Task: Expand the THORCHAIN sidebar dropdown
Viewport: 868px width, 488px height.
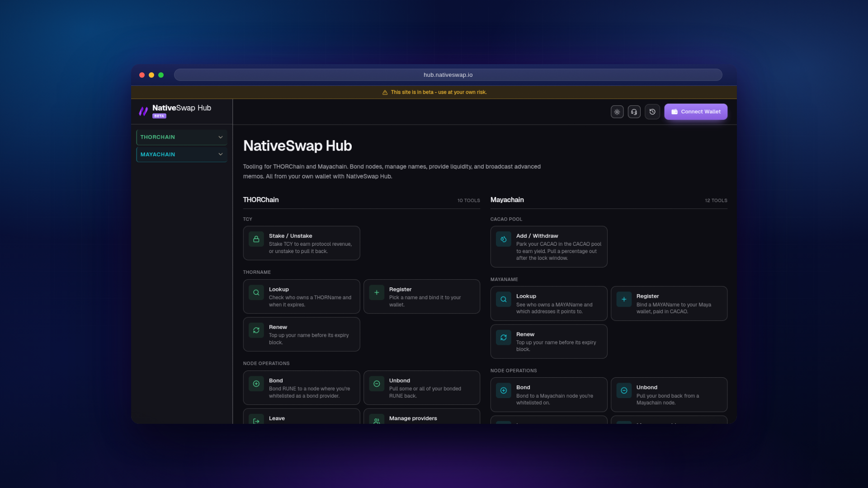Action: 182,137
